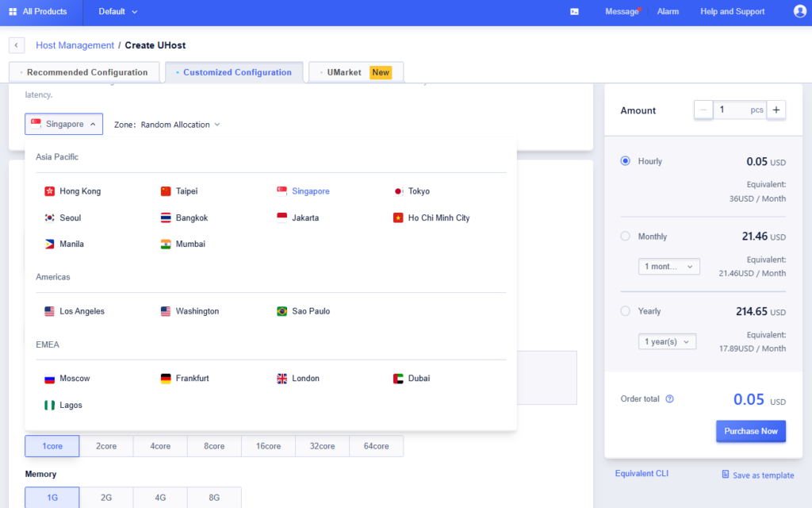This screenshot has height=508, width=812.
Task: Open the user account avatar menu
Action: [799, 12]
